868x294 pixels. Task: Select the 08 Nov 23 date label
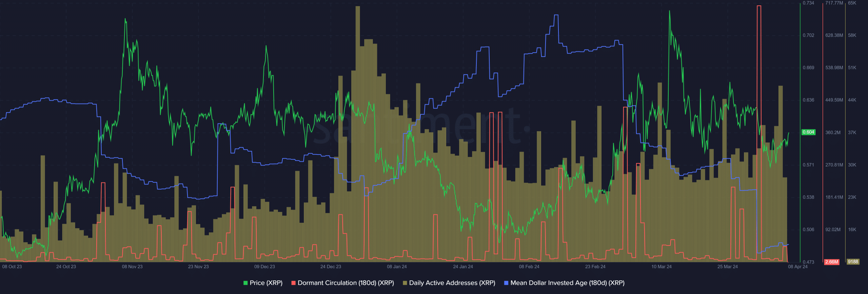[x=132, y=267]
